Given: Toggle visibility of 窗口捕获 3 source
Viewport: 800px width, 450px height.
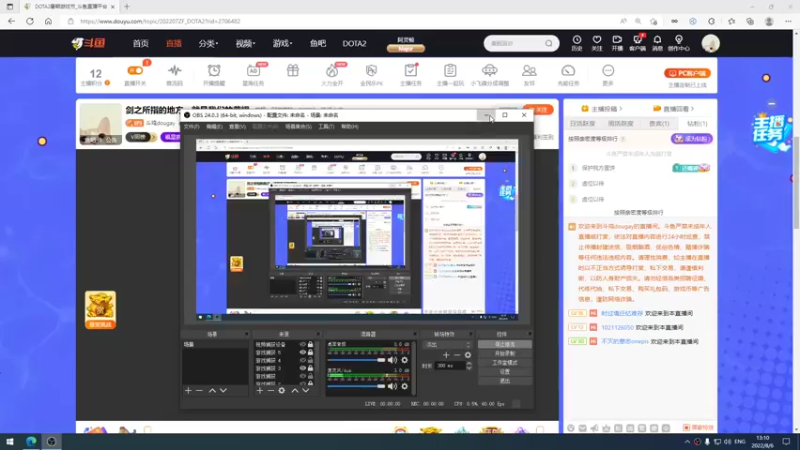Looking at the screenshot, I should click(x=303, y=368).
